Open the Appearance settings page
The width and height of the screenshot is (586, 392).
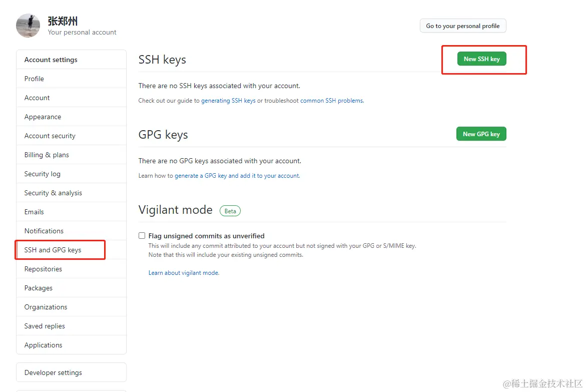point(43,117)
